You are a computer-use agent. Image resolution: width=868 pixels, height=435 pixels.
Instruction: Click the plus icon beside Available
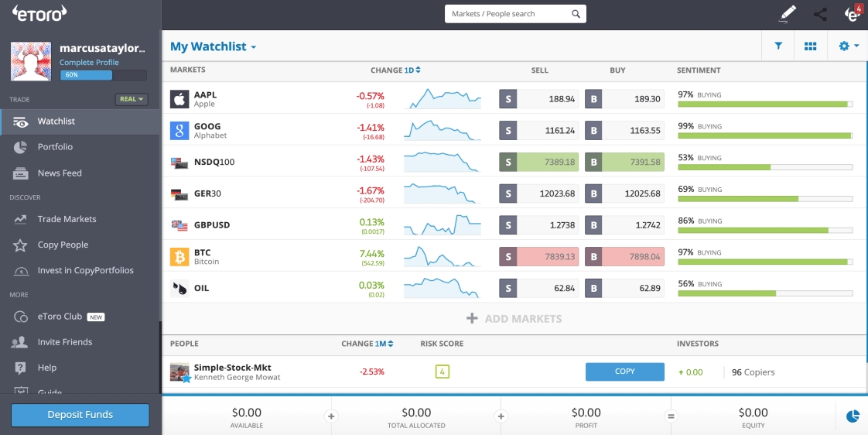pyautogui.click(x=331, y=416)
